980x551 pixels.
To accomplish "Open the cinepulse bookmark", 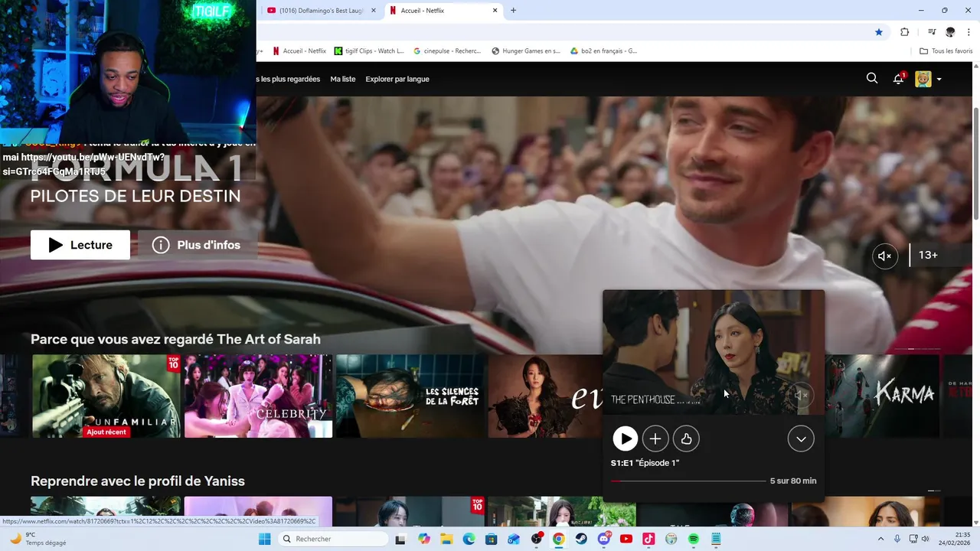I will click(447, 51).
